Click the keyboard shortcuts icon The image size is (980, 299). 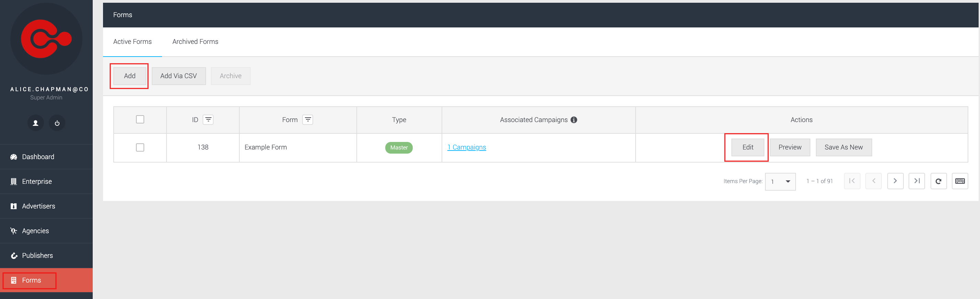pyautogui.click(x=960, y=181)
